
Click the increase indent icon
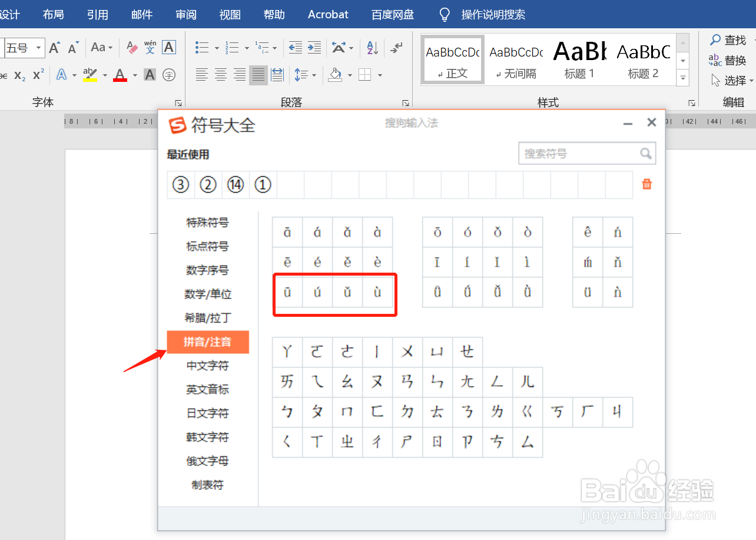click(314, 47)
